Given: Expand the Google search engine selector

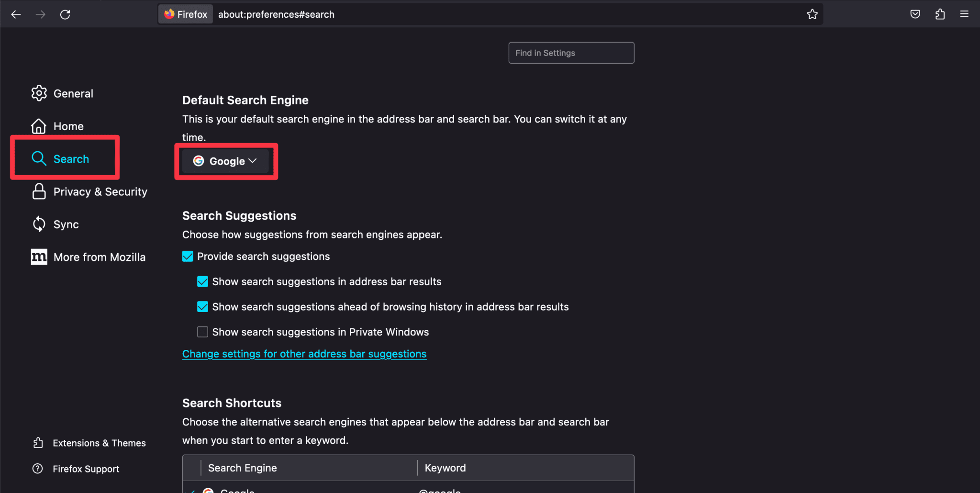Looking at the screenshot, I should (x=225, y=161).
